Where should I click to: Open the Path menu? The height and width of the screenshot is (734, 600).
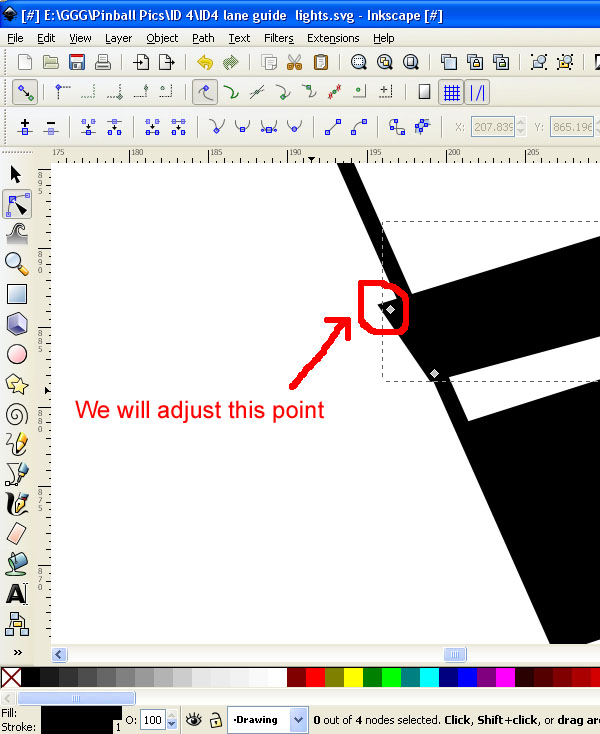pos(203,38)
